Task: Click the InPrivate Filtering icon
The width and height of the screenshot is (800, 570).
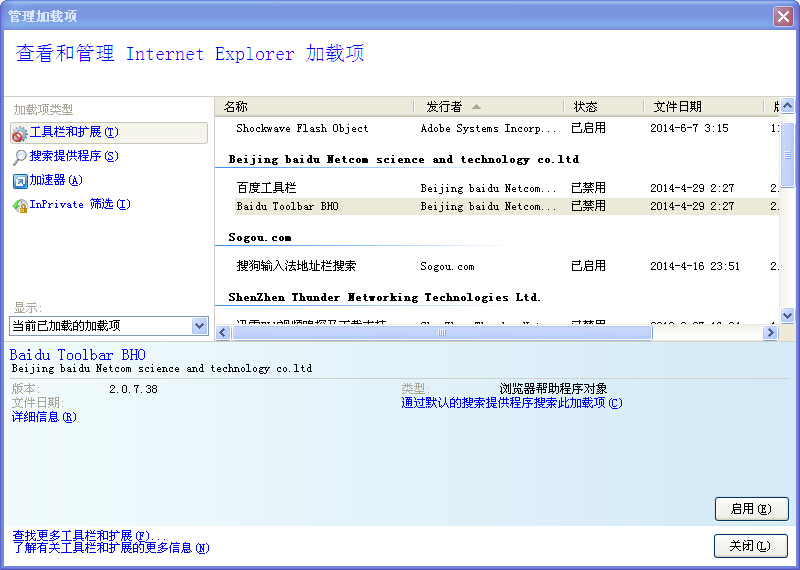Action: tap(19, 205)
